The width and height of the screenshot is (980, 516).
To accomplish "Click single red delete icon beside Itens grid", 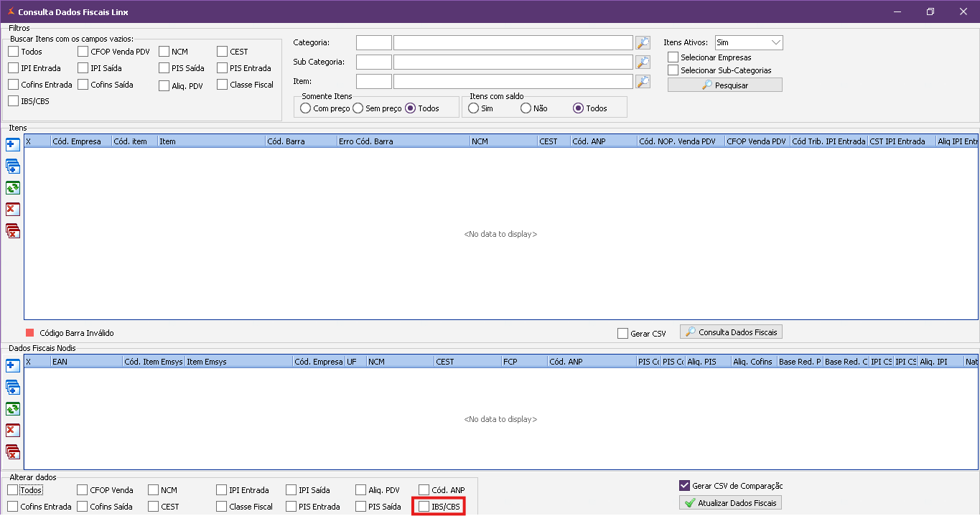I will point(12,209).
